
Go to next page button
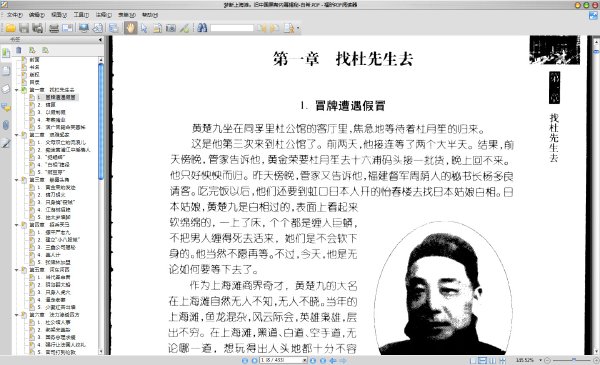(x=313, y=360)
